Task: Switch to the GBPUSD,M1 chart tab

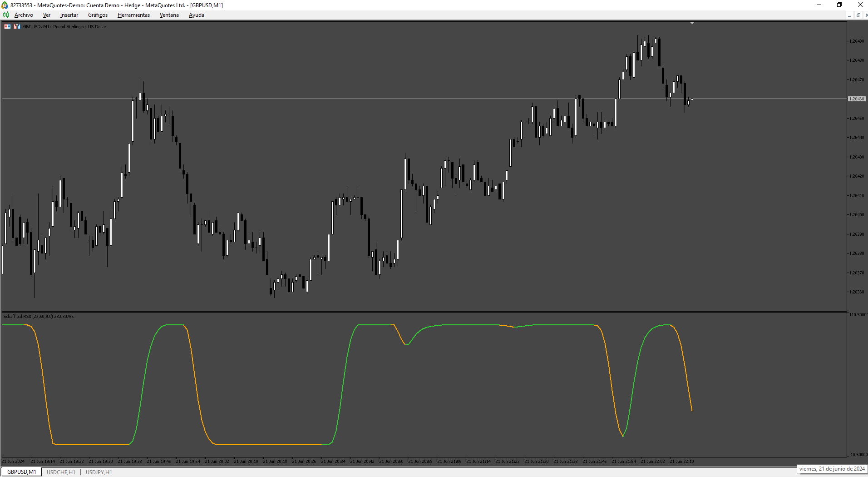Action: pos(21,472)
